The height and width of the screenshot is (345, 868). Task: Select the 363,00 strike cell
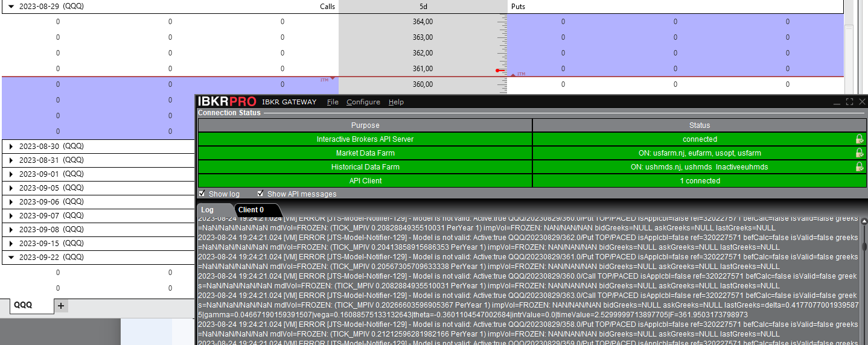coord(423,37)
